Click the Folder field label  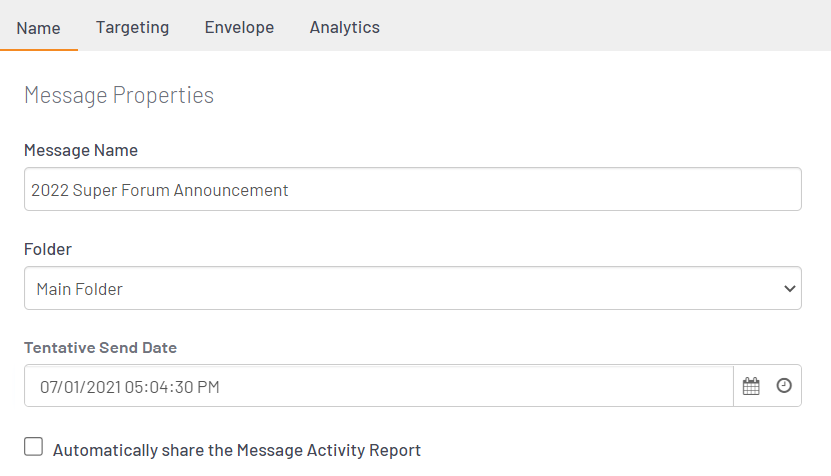pyautogui.click(x=48, y=249)
